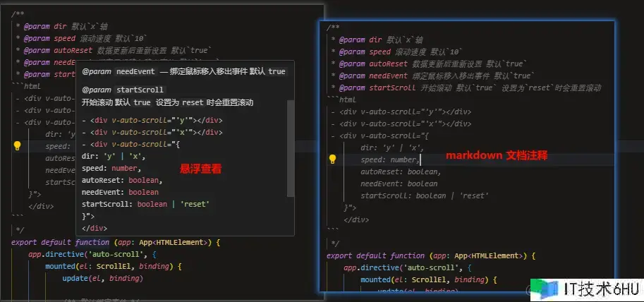Click needEvent in the hover popup header
Image resolution: width=644 pixels, height=302 pixels.
point(134,72)
